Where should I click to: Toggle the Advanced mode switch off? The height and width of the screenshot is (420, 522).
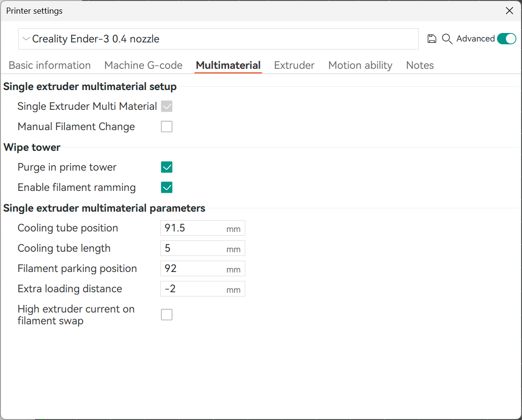click(x=506, y=39)
